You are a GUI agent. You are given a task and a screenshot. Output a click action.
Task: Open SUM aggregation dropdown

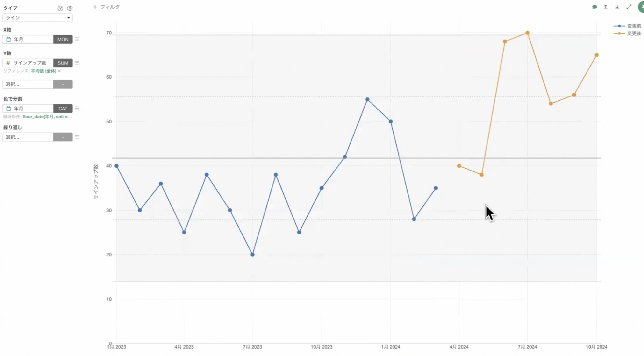click(x=63, y=63)
